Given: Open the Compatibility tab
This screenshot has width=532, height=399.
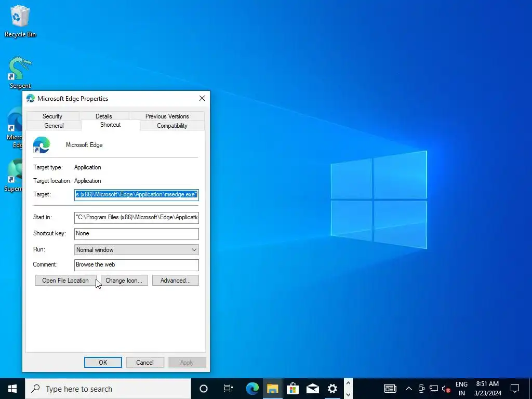Looking at the screenshot, I should [x=172, y=126].
